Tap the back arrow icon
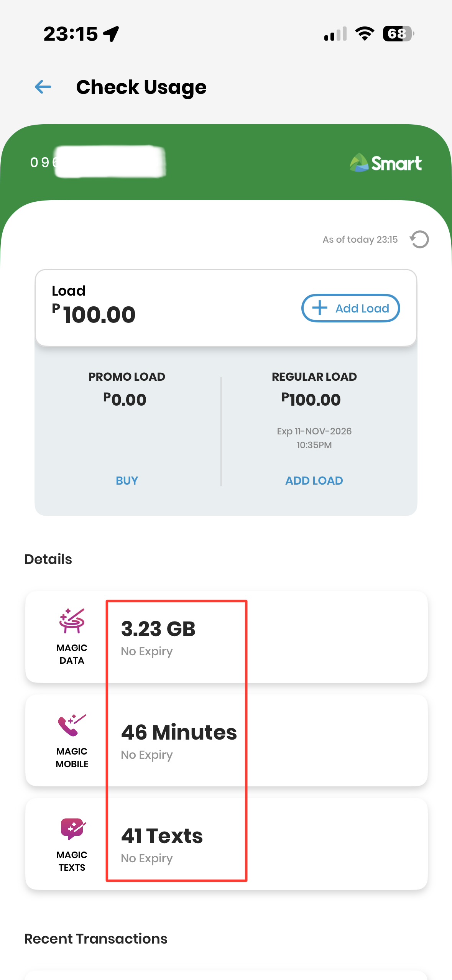 (x=43, y=87)
